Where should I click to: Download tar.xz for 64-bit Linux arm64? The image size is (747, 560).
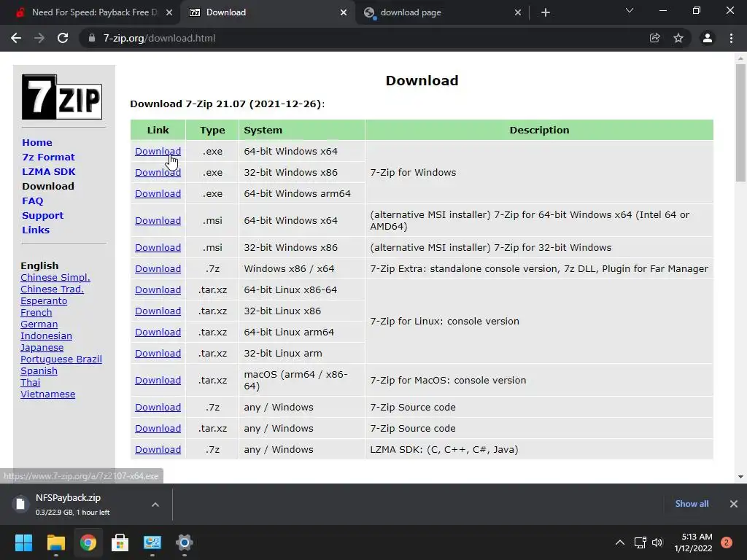[158, 332]
